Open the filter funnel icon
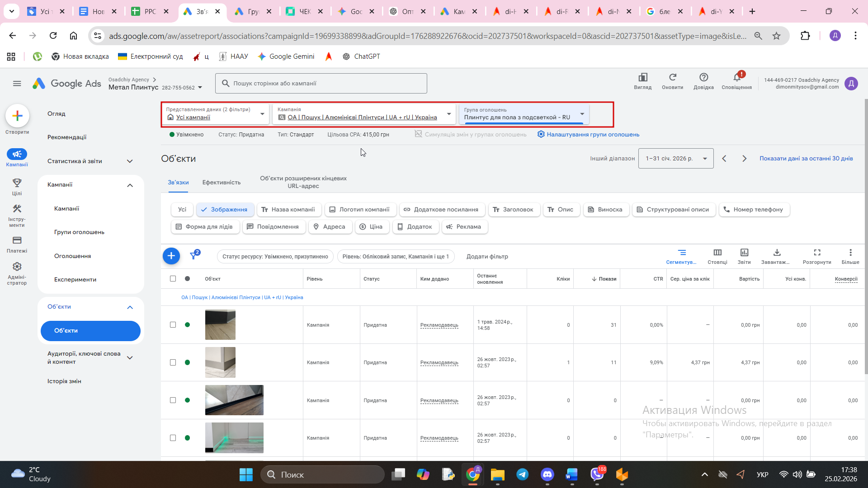This screenshot has width=868, height=488. point(194,256)
